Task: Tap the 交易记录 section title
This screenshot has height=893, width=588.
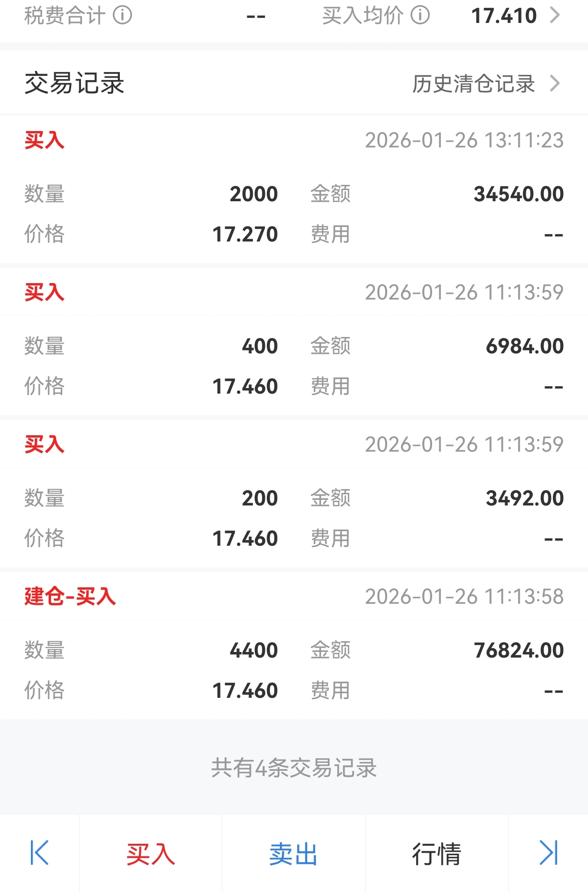Action: pyautogui.click(x=74, y=83)
